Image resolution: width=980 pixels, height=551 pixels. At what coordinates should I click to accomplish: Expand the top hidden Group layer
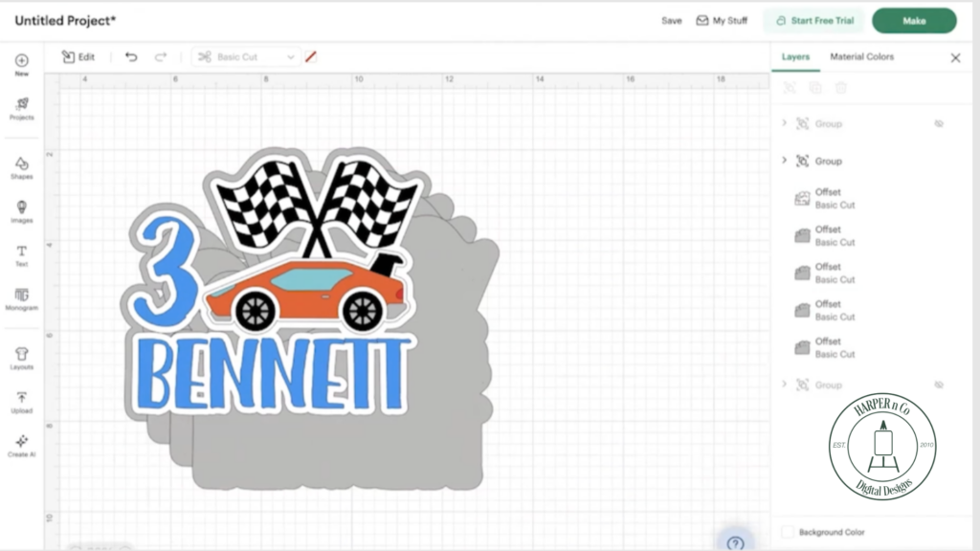pos(784,123)
